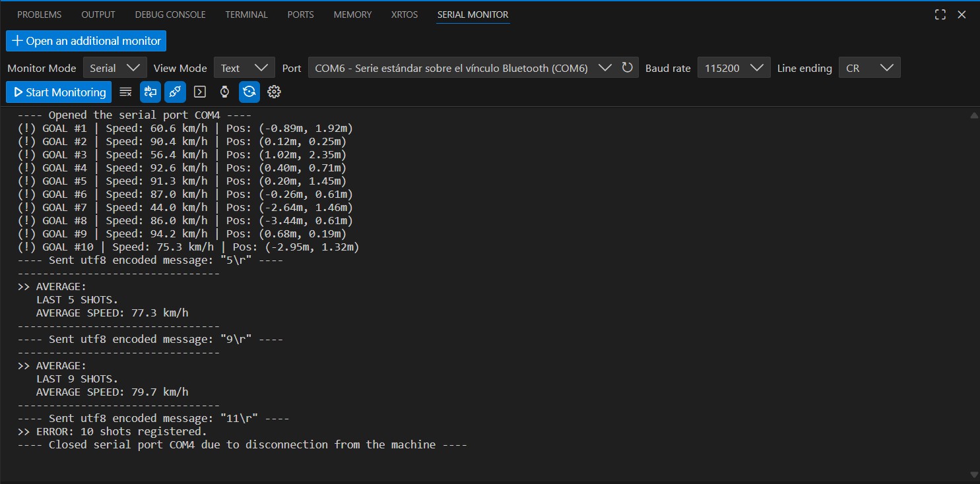This screenshot has height=484, width=980.
Task: Change the 115200 baud rate dropdown
Action: [x=734, y=68]
